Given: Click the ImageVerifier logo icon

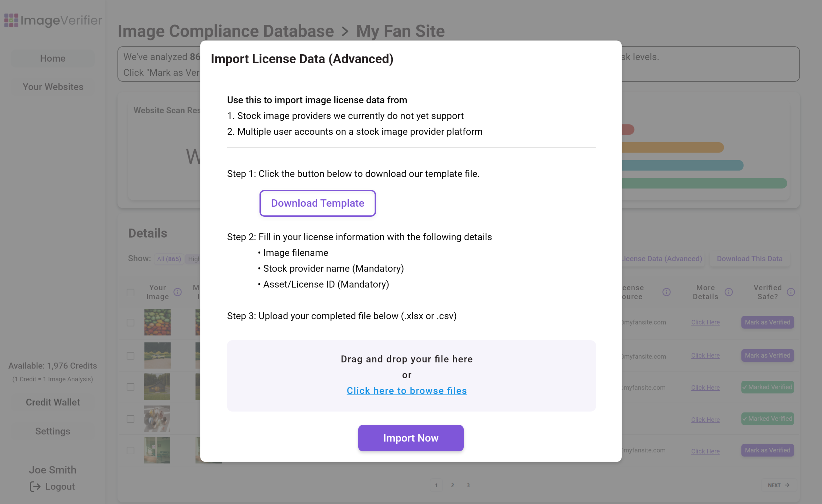Looking at the screenshot, I should [11, 20].
